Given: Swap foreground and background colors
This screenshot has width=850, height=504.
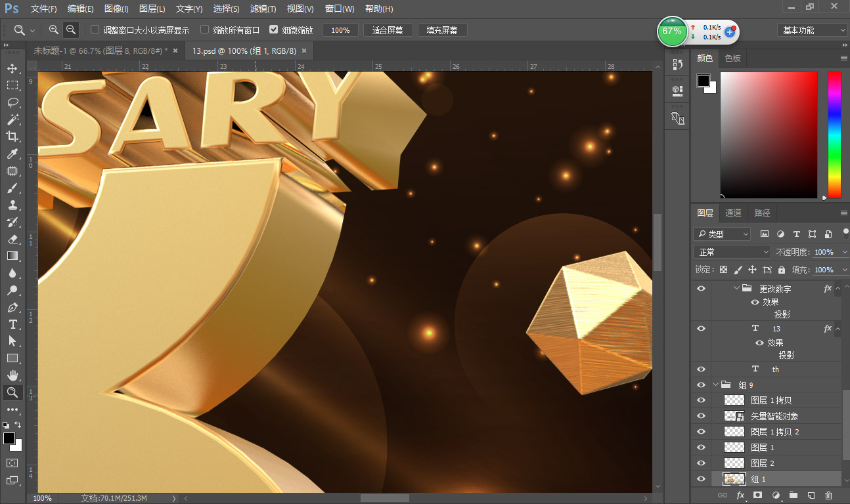Looking at the screenshot, I should point(18,425).
